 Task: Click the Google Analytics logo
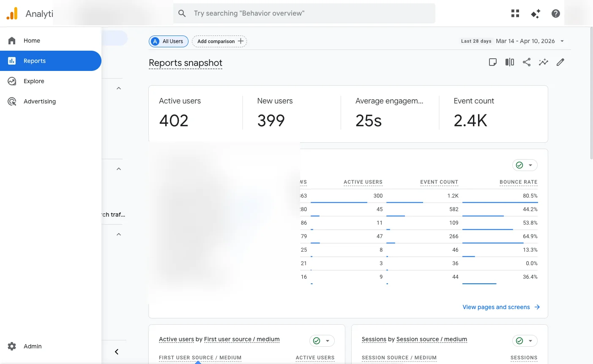click(12, 13)
